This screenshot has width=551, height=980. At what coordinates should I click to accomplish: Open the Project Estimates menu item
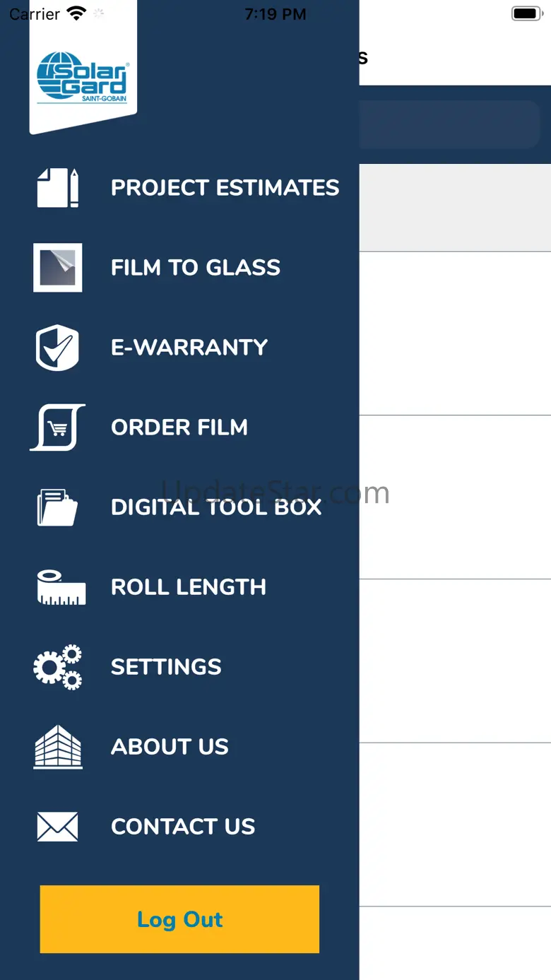click(x=225, y=188)
